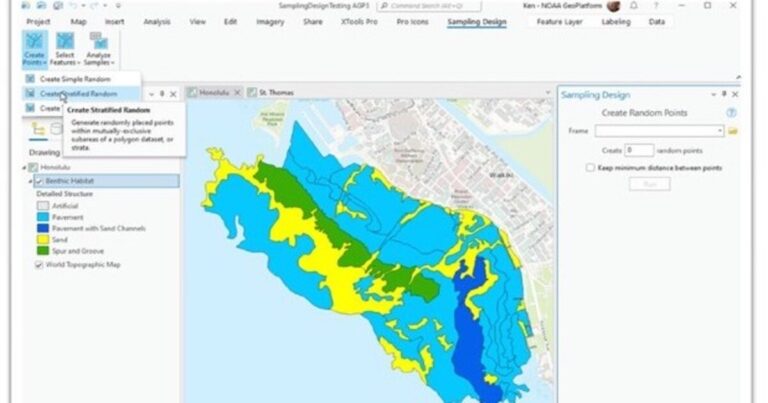Open the Help question mark in title bar

[x=656, y=6]
